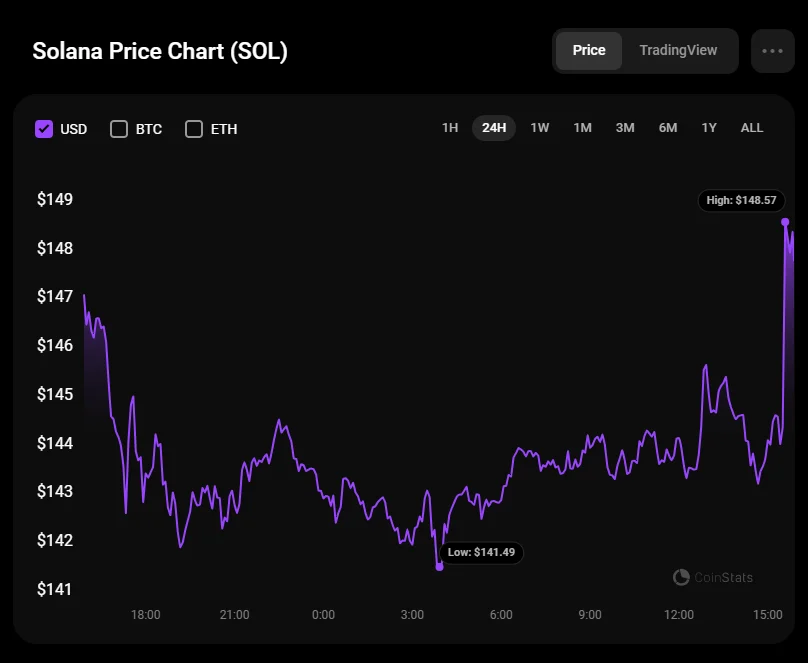Open the three-dot more options menu

coord(772,51)
